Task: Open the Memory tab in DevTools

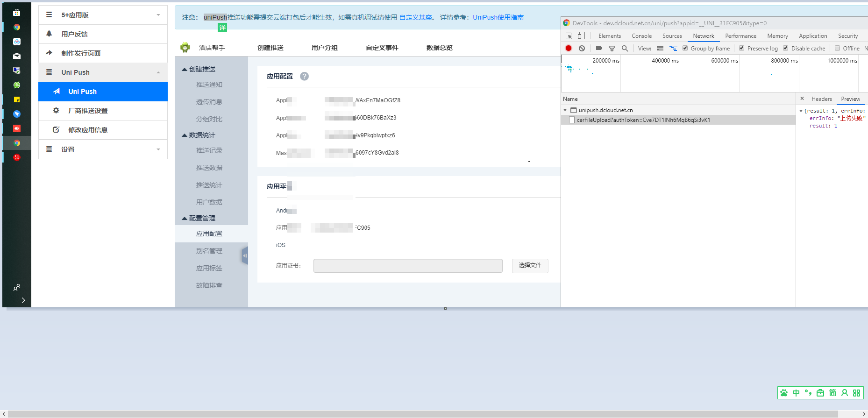Action: [x=777, y=36]
